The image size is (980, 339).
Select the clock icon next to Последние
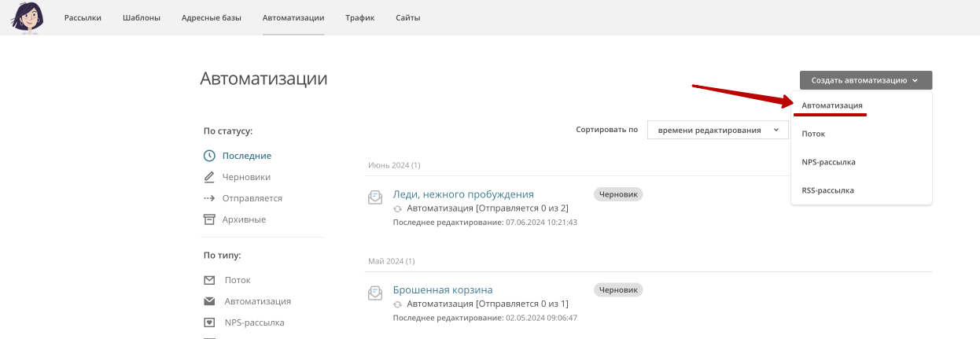click(209, 156)
